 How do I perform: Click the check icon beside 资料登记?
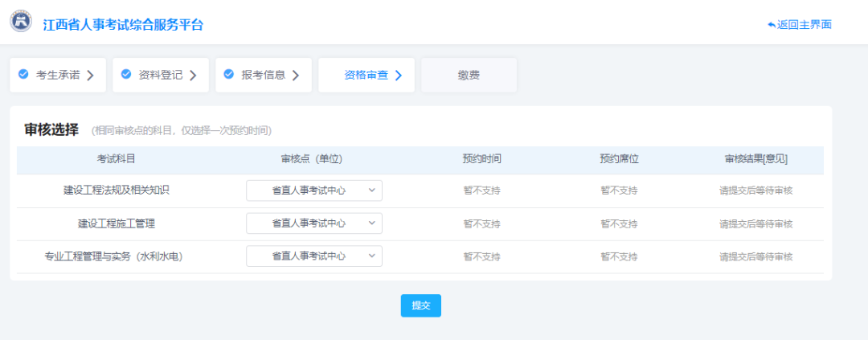tap(126, 74)
